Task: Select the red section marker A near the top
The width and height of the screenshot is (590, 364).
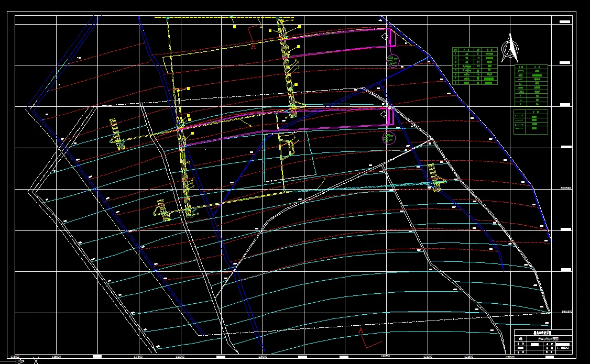Action: [x=253, y=46]
